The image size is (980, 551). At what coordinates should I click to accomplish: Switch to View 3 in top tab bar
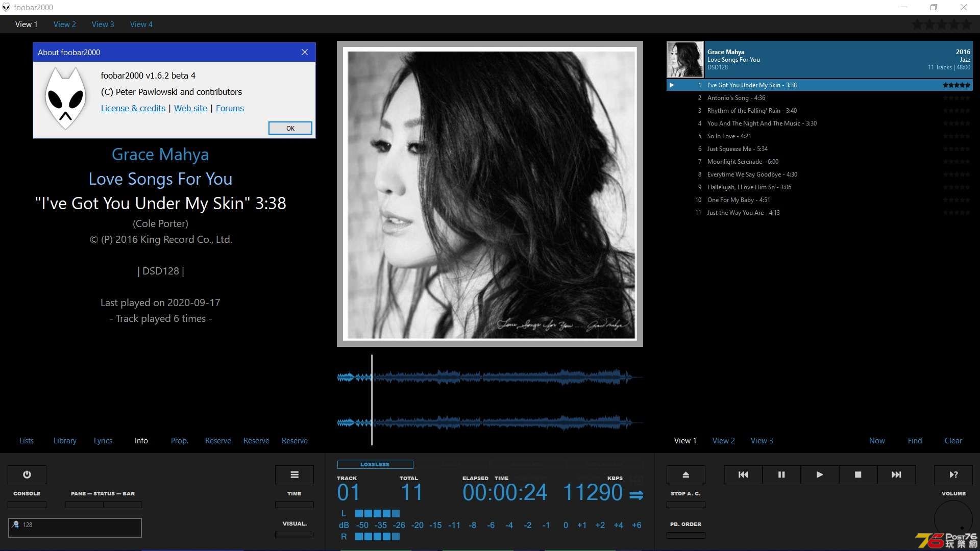(x=103, y=24)
